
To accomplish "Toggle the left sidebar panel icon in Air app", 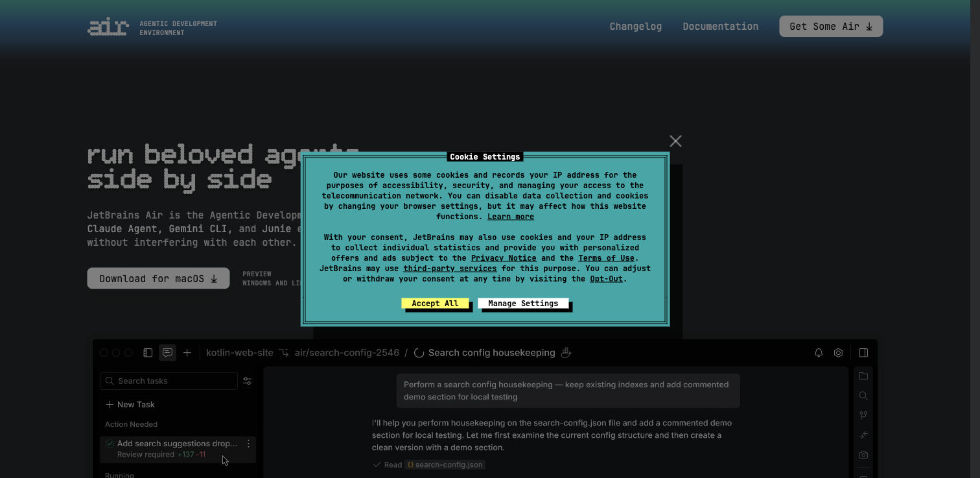I will 148,353.
